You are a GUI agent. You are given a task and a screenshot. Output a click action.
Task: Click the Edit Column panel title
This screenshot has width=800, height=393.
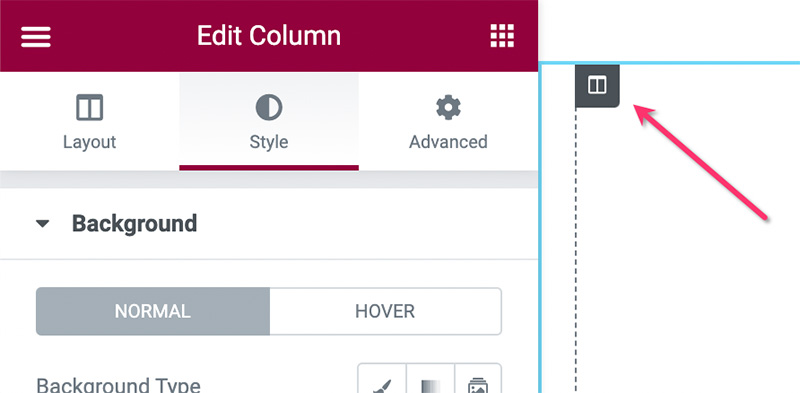[x=269, y=36]
